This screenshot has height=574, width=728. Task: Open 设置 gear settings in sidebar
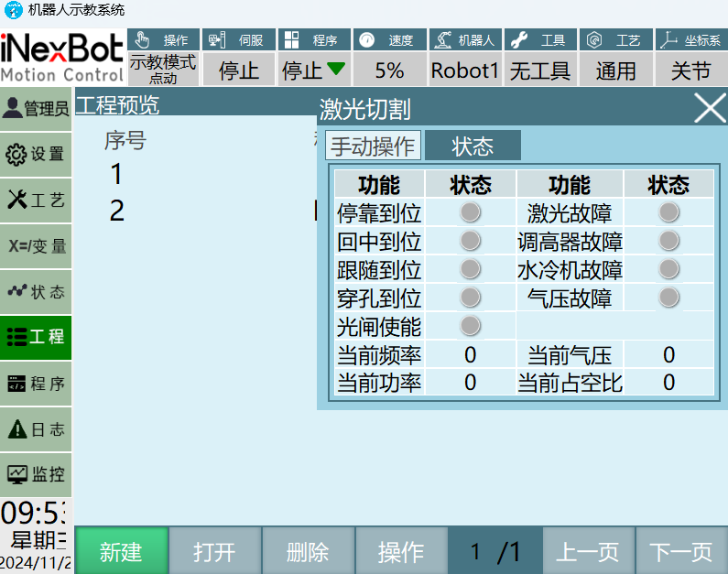36,155
